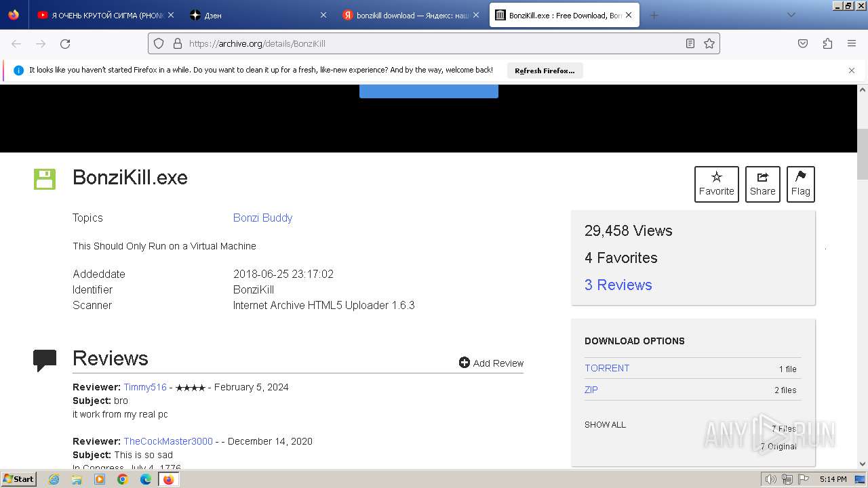Select the BonziKill.exe archive tab
Viewport: 868px width, 488px height.
point(564,15)
